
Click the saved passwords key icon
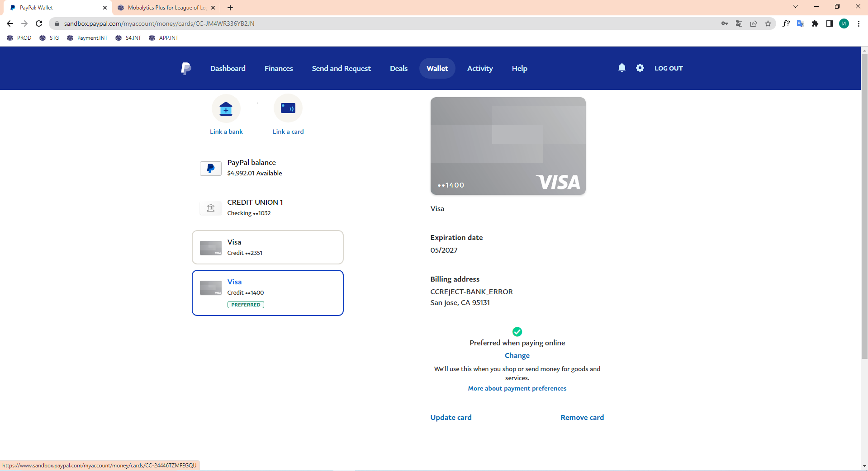725,24
